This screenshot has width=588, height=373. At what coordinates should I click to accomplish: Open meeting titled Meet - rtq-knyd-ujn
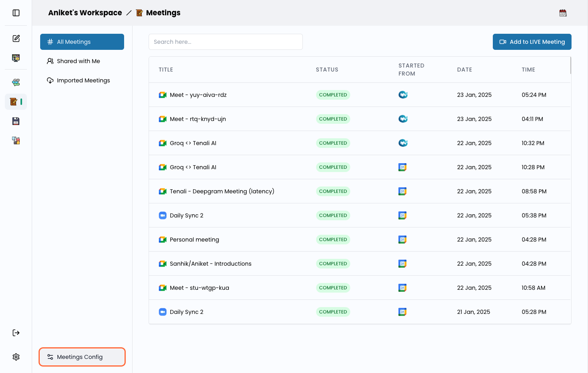pos(198,119)
